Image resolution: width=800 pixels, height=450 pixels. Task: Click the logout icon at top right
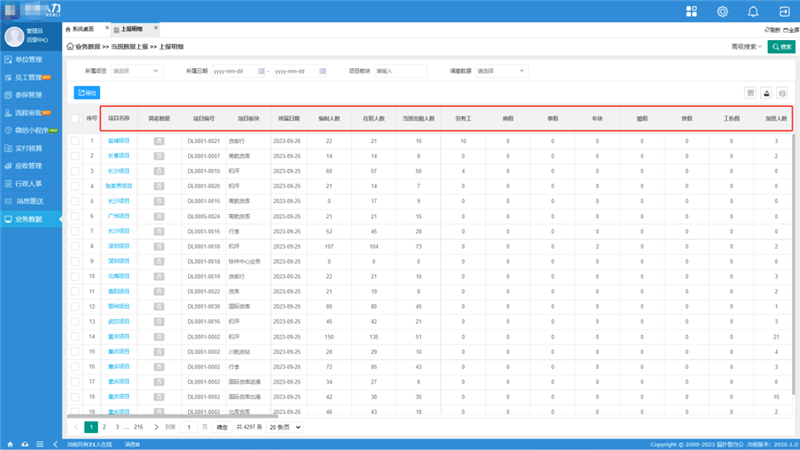click(x=784, y=12)
